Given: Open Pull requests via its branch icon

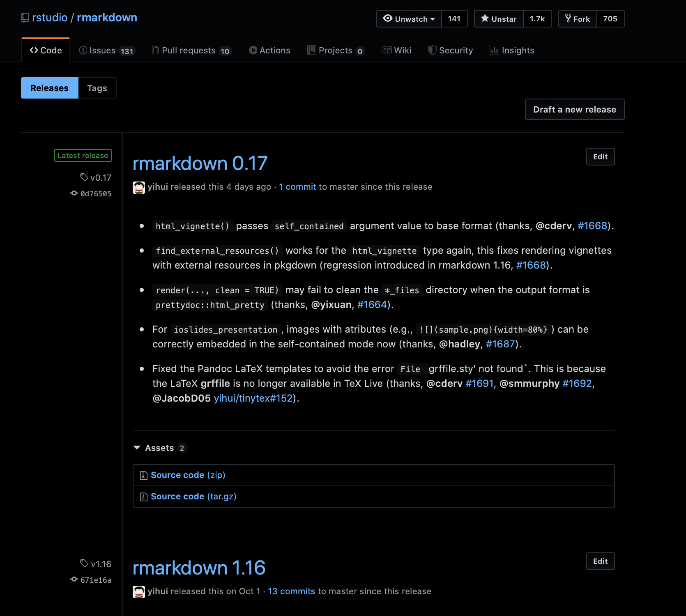Looking at the screenshot, I should coord(155,50).
